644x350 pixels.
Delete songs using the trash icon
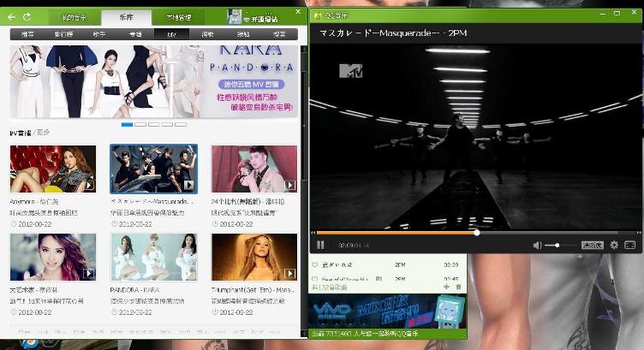pos(458,287)
